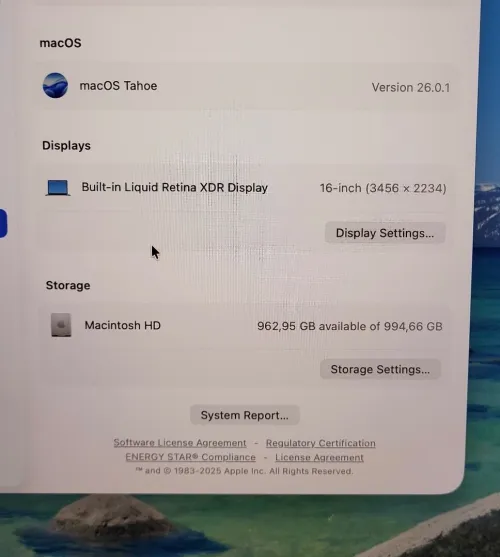Open the ENERGY STAR Compliance link
This screenshot has height=557, width=500.
click(x=191, y=457)
